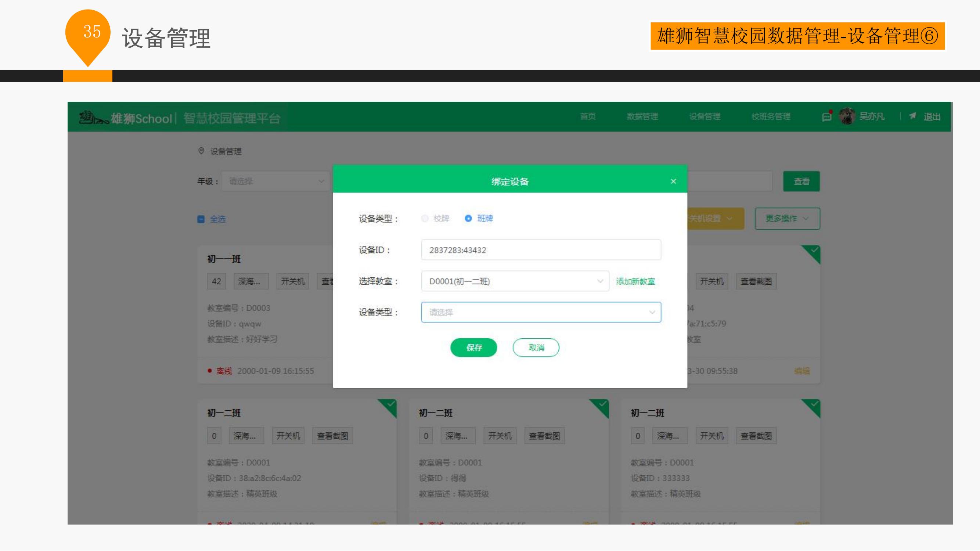Click 查看截图 on card with ID 38:a2:8c:6c:4a:02
Image resolution: width=980 pixels, height=551 pixels.
point(332,436)
